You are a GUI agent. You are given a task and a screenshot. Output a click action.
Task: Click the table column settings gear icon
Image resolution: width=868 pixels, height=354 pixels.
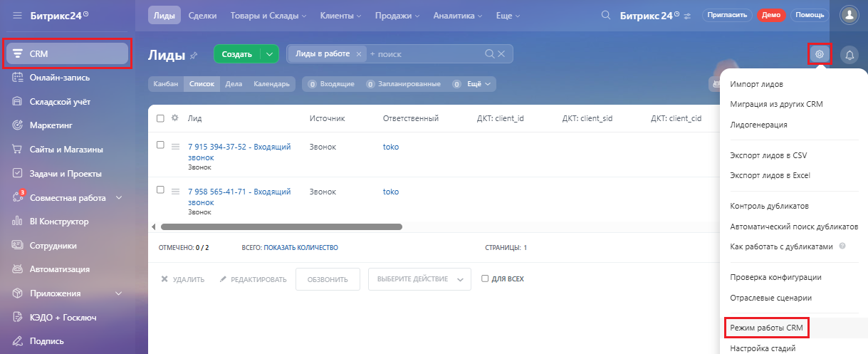coord(175,118)
